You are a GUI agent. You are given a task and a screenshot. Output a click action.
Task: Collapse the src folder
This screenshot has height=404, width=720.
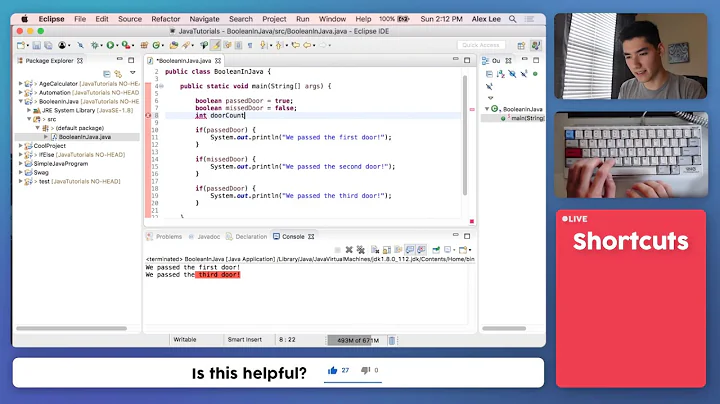pyautogui.click(x=29, y=119)
